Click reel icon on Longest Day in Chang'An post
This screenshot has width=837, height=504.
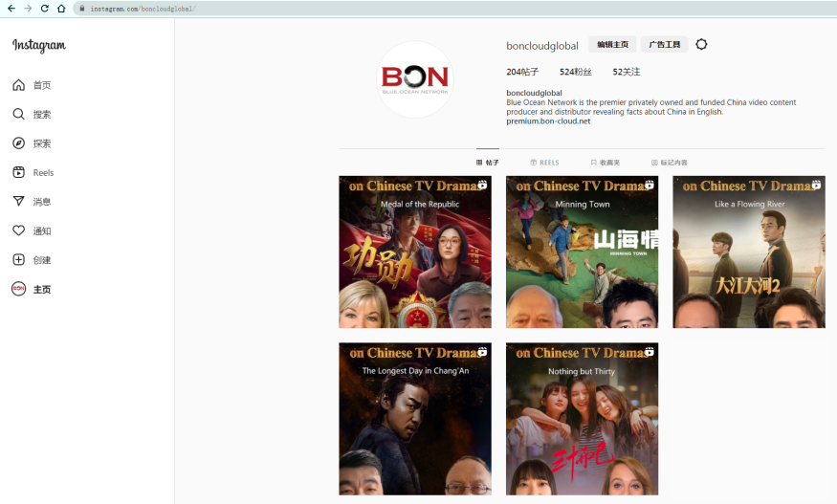click(x=482, y=351)
